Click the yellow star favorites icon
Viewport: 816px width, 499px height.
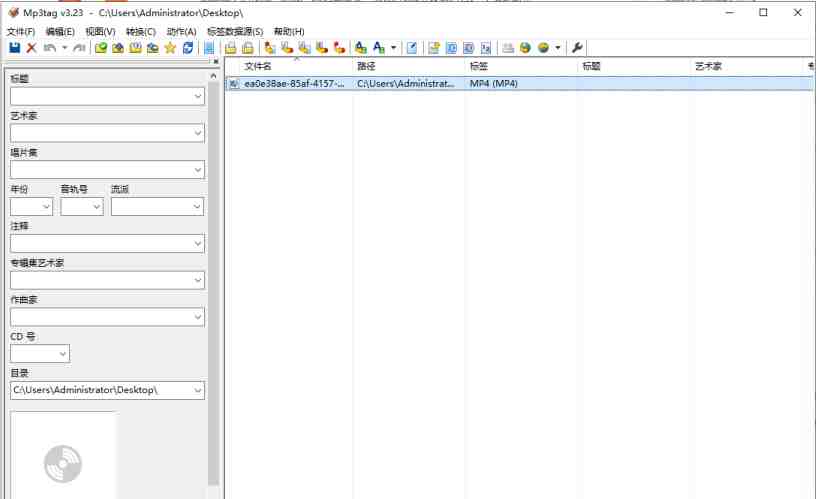[170, 48]
